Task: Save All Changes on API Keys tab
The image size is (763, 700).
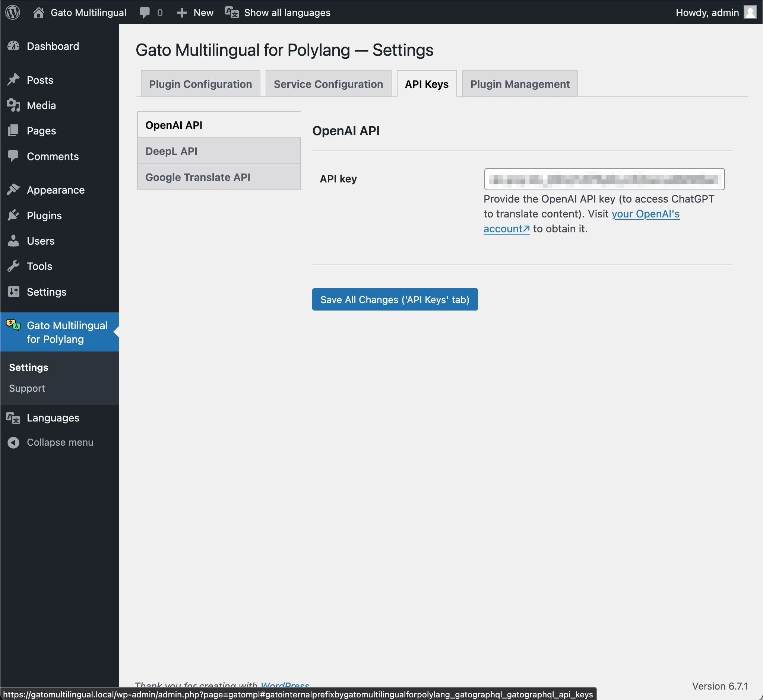Action: coord(395,299)
